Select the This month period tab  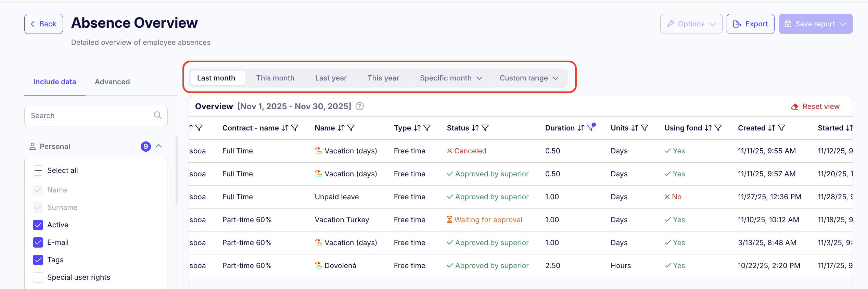[275, 78]
